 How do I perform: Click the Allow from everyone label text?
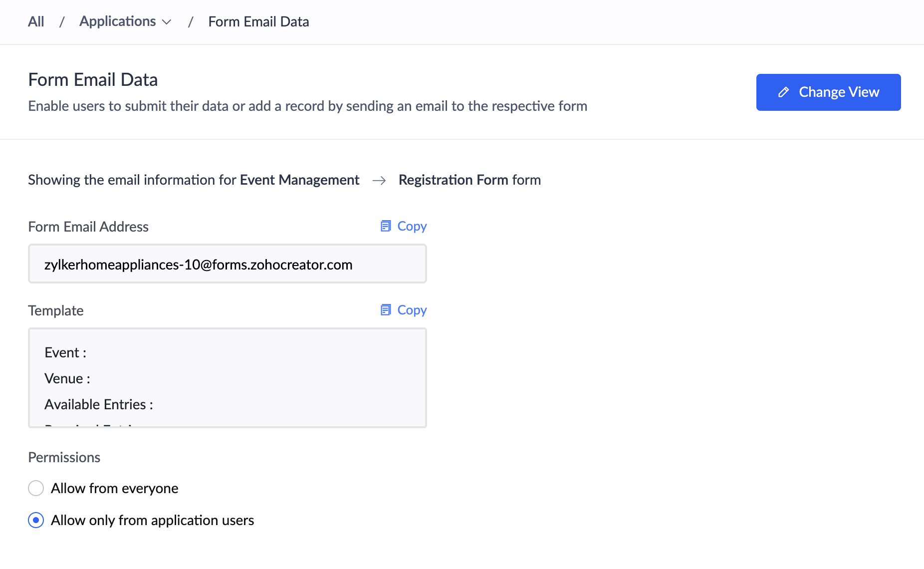pyautogui.click(x=115, y=488)
